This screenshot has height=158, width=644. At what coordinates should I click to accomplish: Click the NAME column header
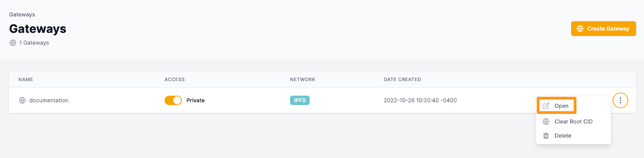(26, 79)
